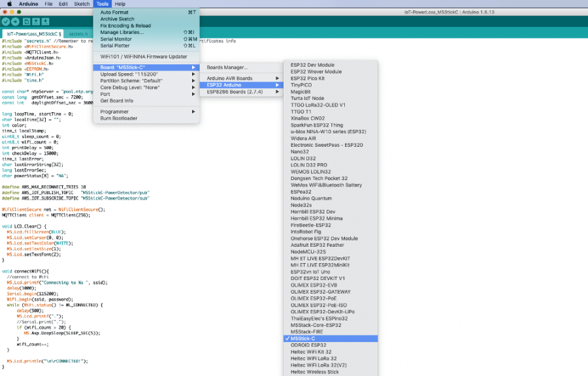Viewport: 588px width, 376px height.
Task: Select the IoT-PowerLoss_M5StickC tab
Action: (33, 34)
